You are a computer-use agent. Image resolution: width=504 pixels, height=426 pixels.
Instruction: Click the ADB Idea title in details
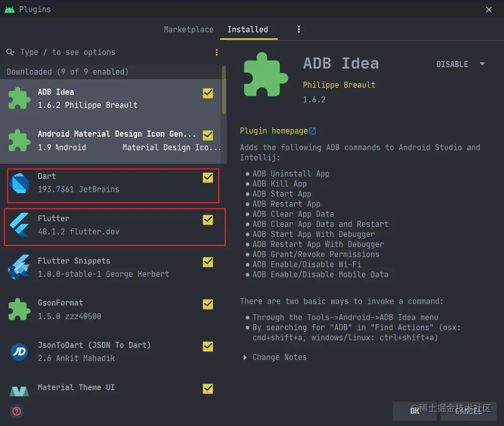tap(341, 63)
